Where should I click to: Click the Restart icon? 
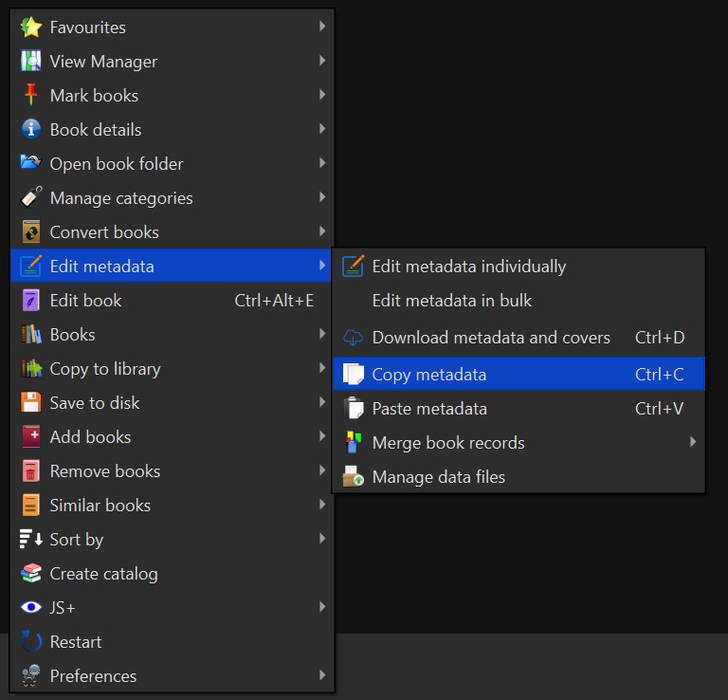(x=31, y=642)
